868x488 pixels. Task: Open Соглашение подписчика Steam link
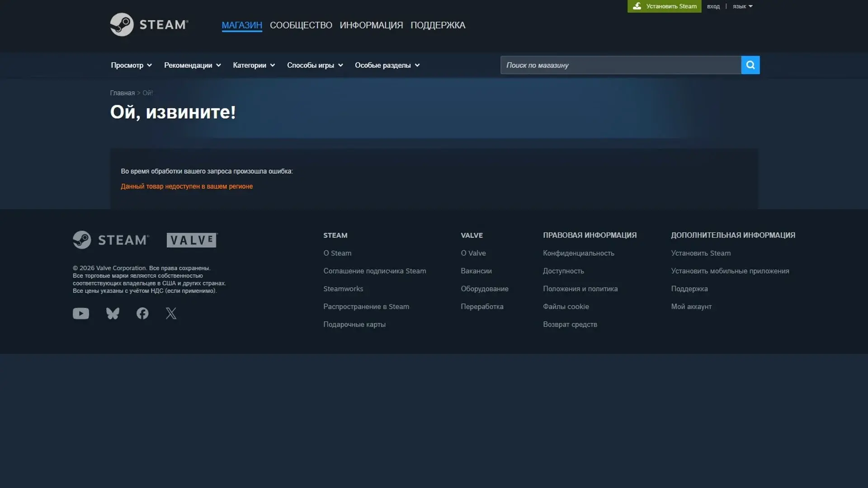pos(374,271)
